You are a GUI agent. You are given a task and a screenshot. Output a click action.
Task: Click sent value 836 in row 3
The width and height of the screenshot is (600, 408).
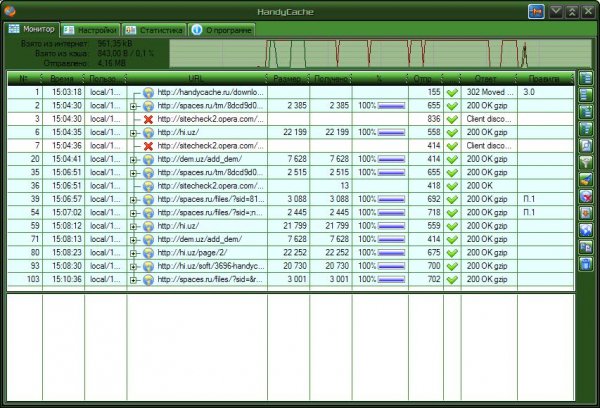[x=434, y=119]
